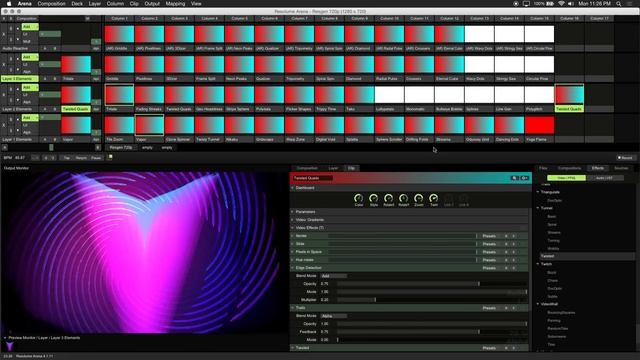640x360 pixels.
Task: Clear Layer 3 Elements with its X
Action: click(4, 65)
